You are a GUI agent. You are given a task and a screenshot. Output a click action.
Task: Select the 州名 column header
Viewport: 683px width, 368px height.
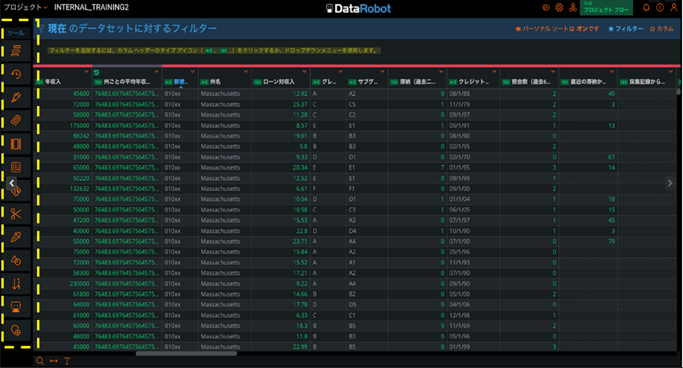215,82
